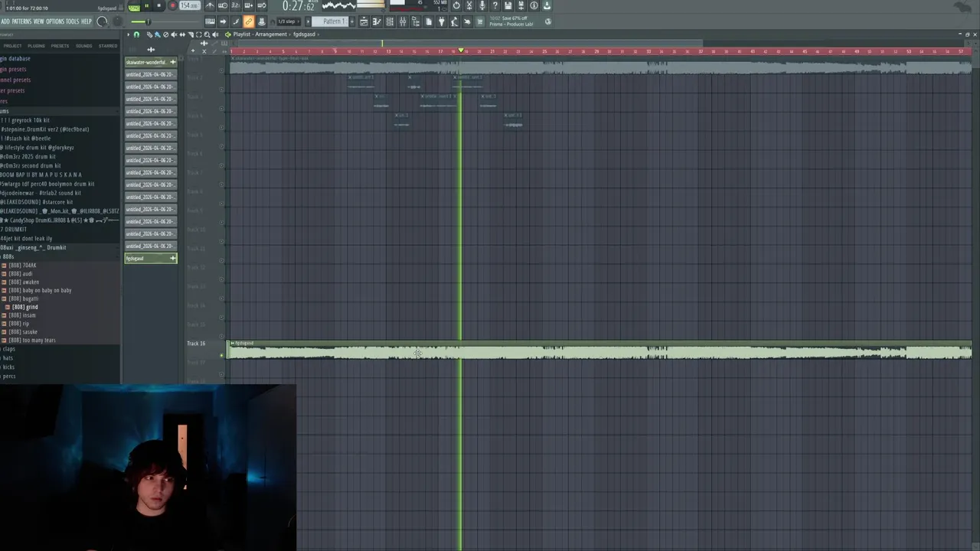The width and height of the screenshot is (980, 551).
Task: Open the plugin picker plug icon
Action: 441,21
